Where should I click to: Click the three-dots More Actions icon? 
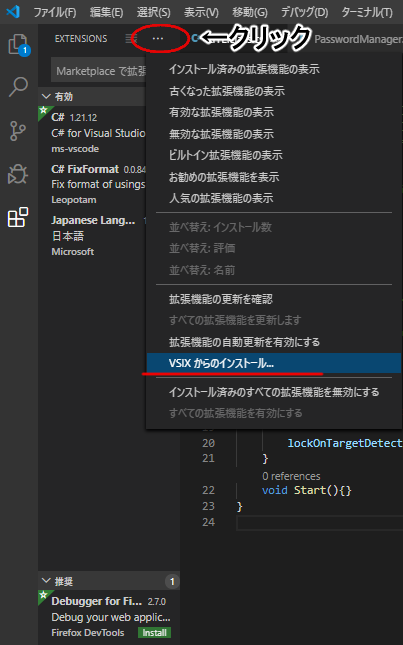tap(158, 38)
